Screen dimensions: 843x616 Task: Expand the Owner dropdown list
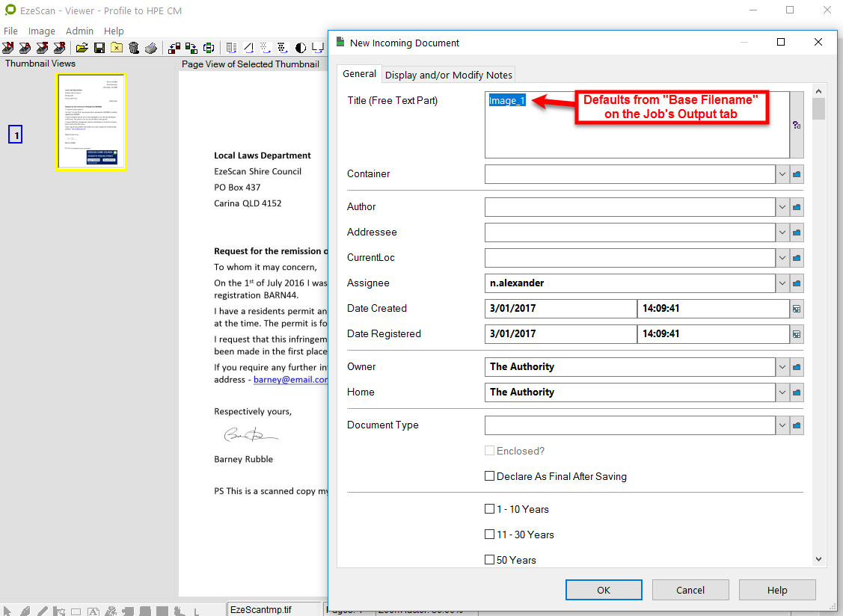[x=782, y=367]
